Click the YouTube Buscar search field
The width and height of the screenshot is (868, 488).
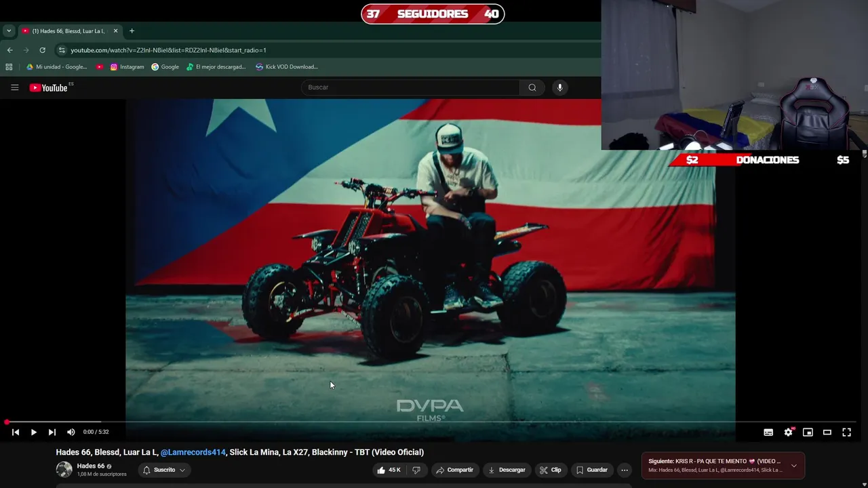coord(410,87)
